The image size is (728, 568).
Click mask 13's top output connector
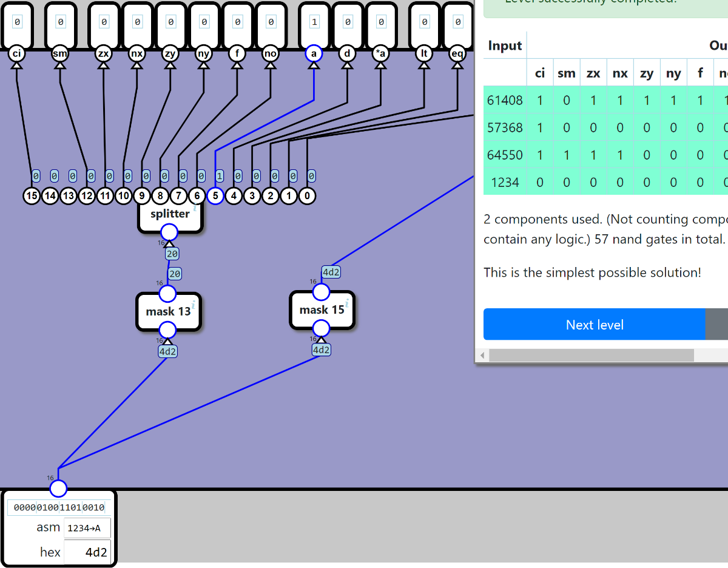167,294
